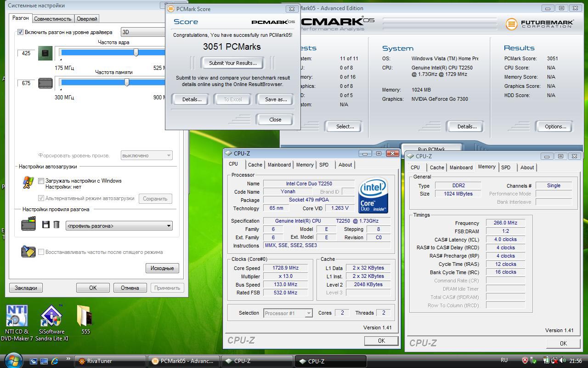
Task: Click the GPU core chip icon
Action: pos(45,53)
